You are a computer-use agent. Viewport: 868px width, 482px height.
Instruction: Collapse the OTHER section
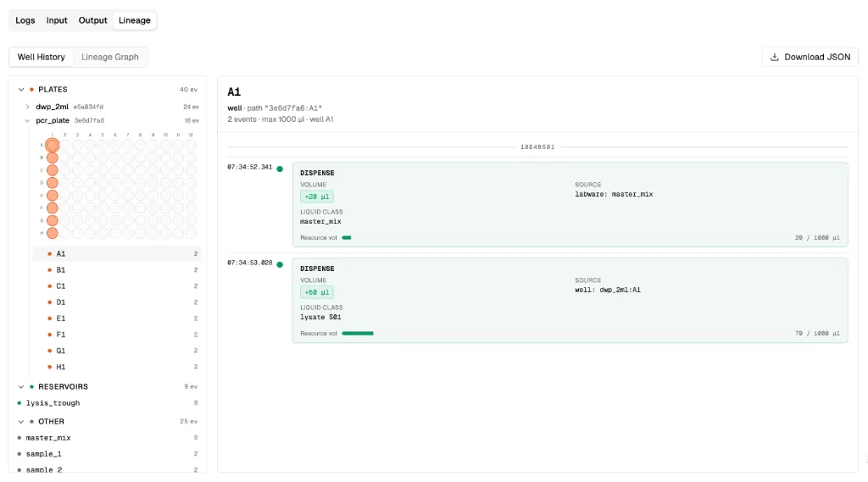pyautogui.click(x=21, y=422)
